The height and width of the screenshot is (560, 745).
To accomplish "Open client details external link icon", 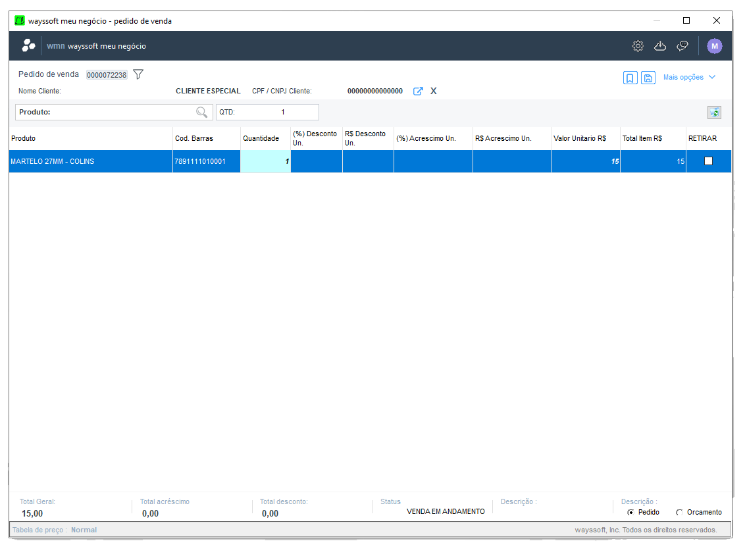I will point(418,91).
